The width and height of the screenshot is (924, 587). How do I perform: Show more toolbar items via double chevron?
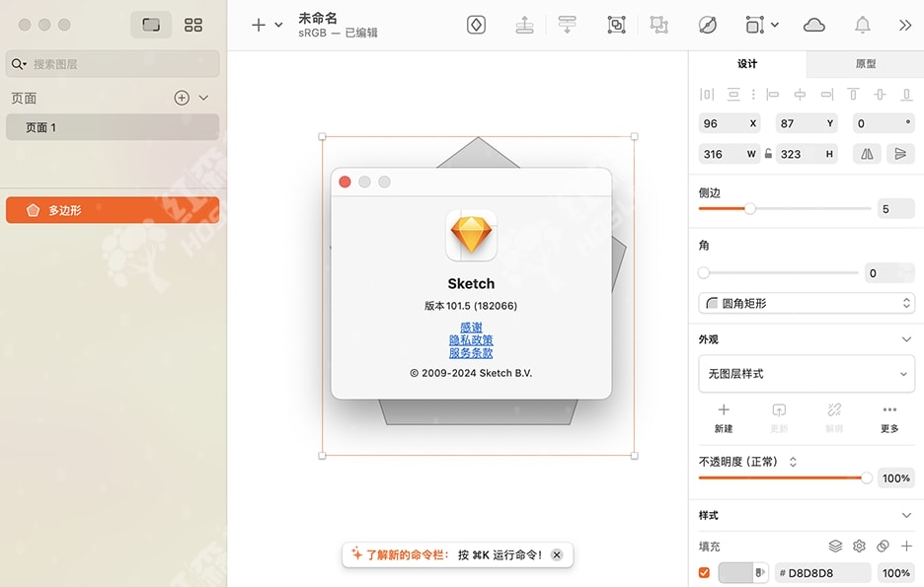pos(905,25)
